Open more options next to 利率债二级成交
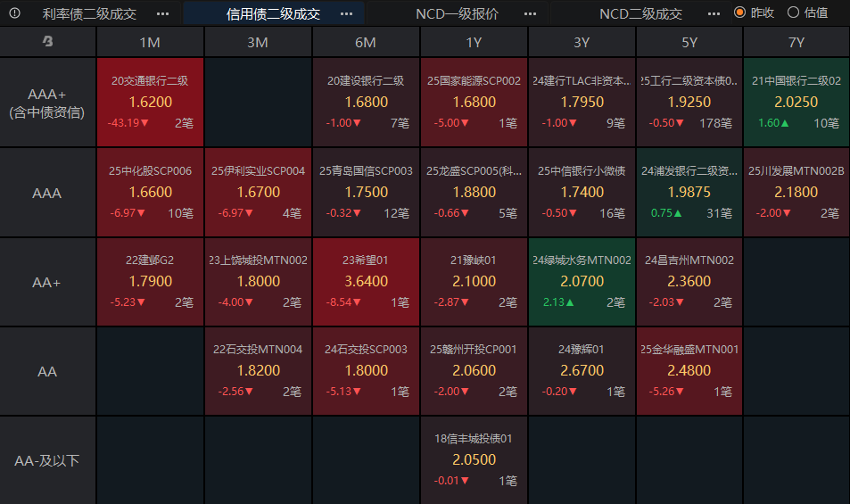Screen dimensions: 850x504 162,13
